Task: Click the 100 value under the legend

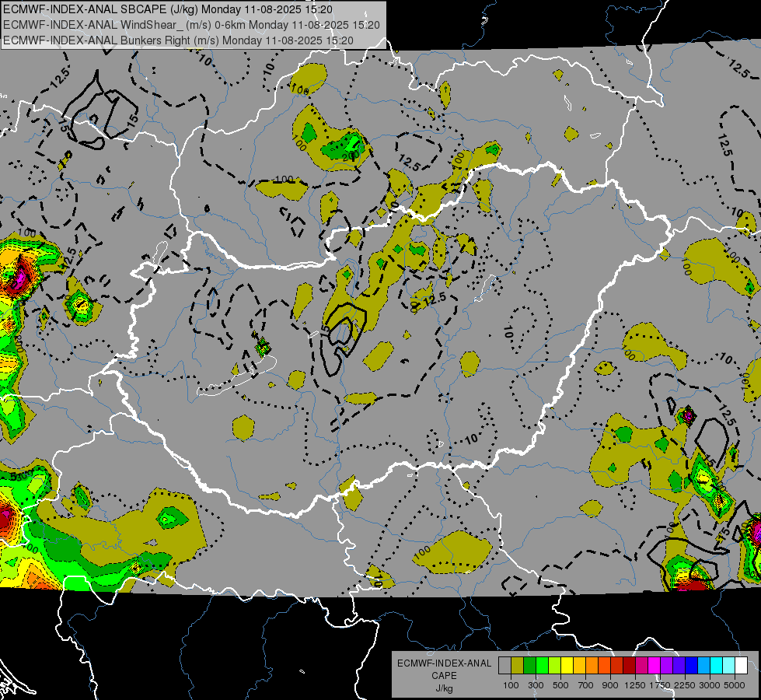Action: pos(511,685)
